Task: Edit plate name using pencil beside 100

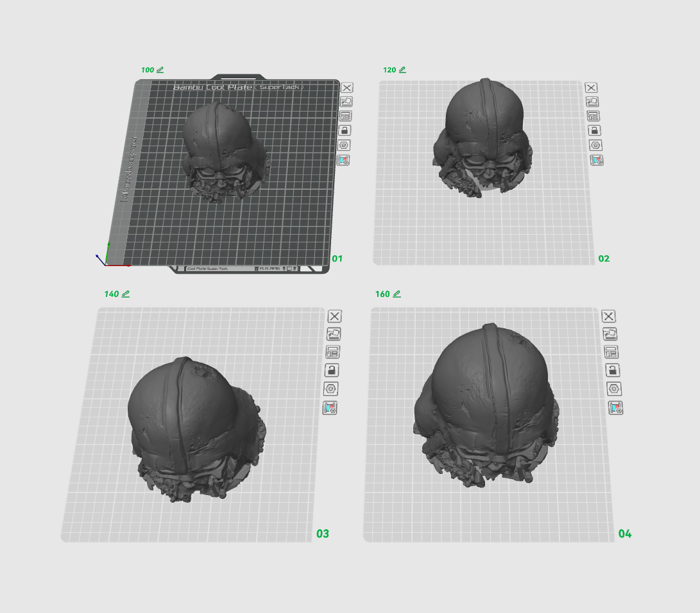Action: click(x=160, y=70)
